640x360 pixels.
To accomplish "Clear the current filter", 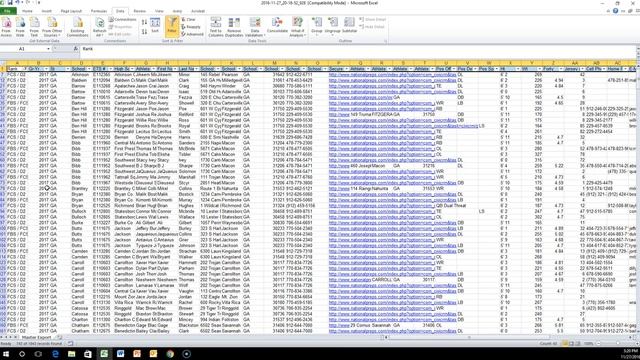I will (x=189, y=20).
